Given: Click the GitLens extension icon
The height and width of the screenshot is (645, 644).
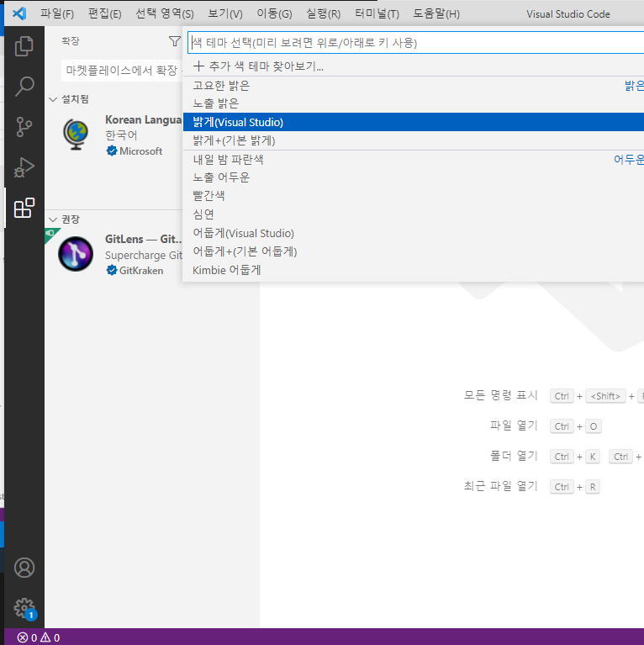Looking at the screenshot, I should click(x=76, y=254).
